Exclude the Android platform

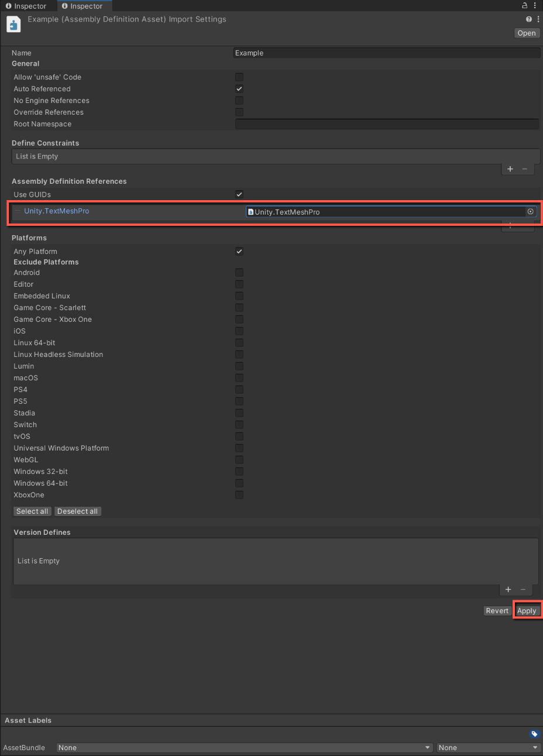pyautogui.click(x=239, y=272)
